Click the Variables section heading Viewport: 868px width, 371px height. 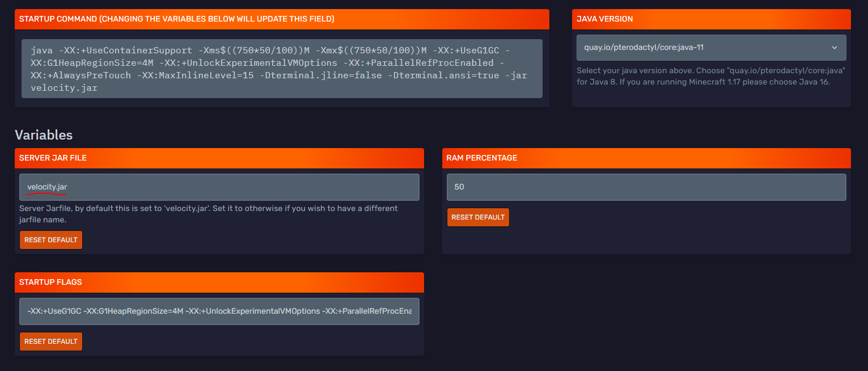tap(44, 135)
